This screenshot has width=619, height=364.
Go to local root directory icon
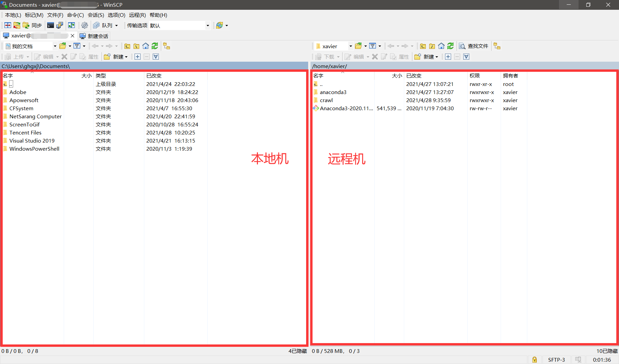pos(136,46)
